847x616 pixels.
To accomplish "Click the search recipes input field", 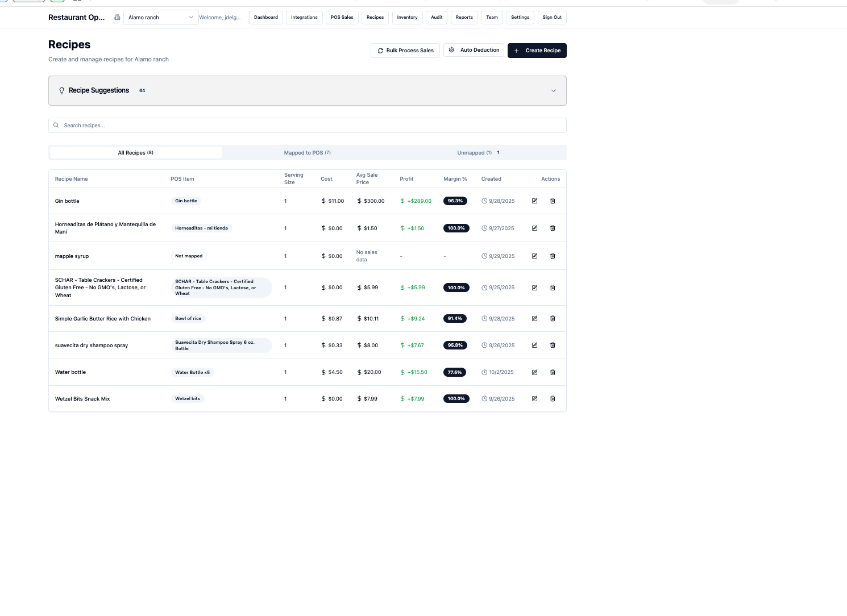I will tap(227, 125).
